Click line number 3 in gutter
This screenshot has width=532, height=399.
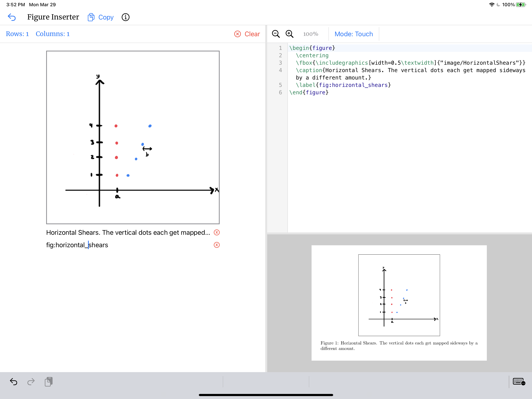[280, 63]
